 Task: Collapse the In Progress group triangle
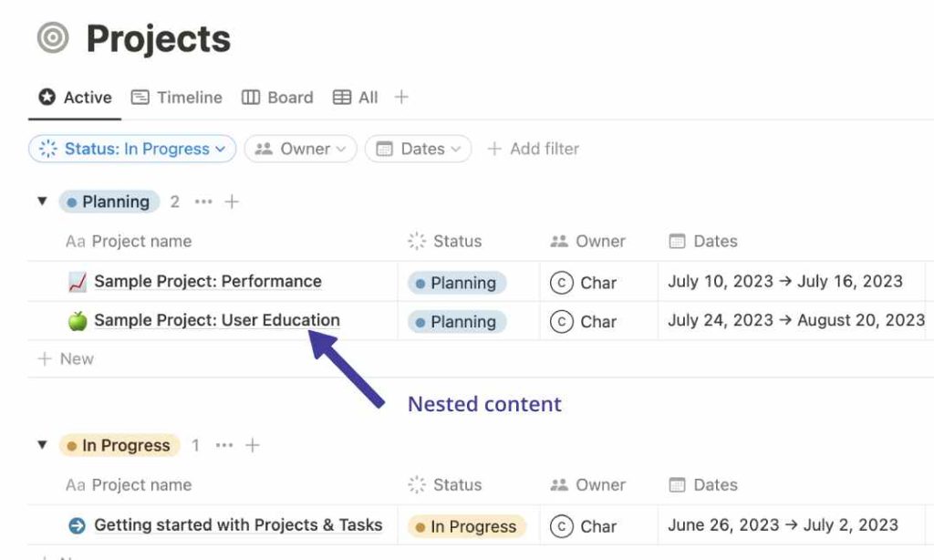(43, 445)
